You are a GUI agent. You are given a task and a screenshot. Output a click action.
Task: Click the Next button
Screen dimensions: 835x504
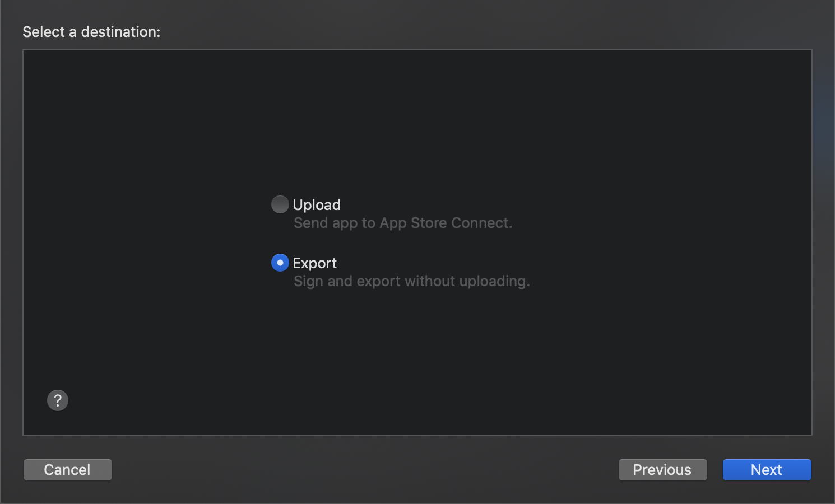767,470
